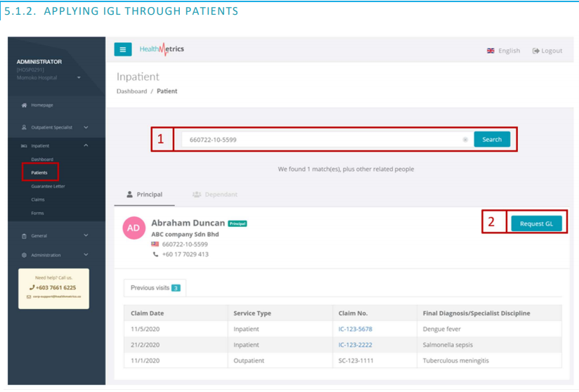
Task: Log out using the Logout link
Action: [x=547, y=51]
